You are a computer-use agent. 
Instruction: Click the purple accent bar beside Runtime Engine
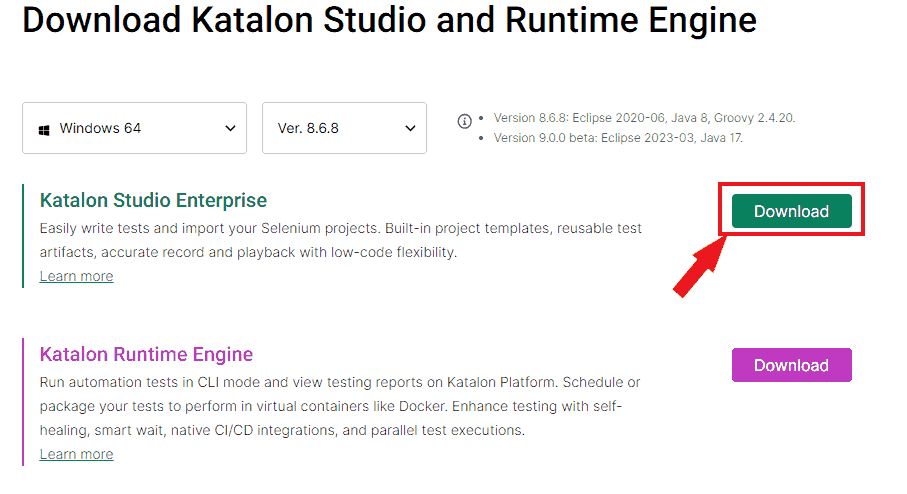coord(22,401)
